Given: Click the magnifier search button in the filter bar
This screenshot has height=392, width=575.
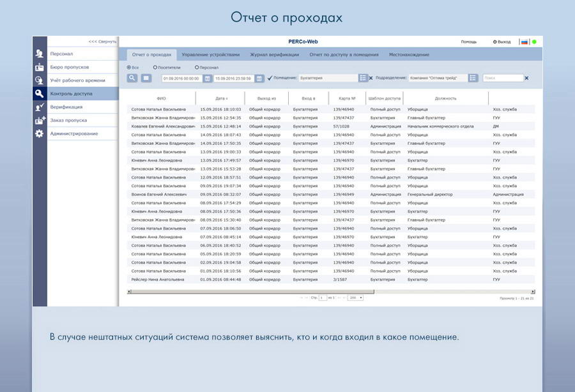Looking at the screenshot, I should [x=132, y=78].
